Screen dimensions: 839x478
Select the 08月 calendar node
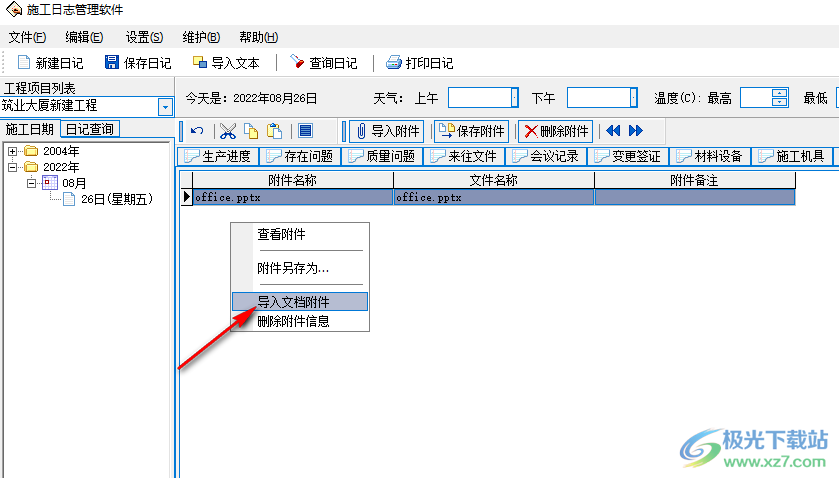pyautogui.click(x=65, y=183)
